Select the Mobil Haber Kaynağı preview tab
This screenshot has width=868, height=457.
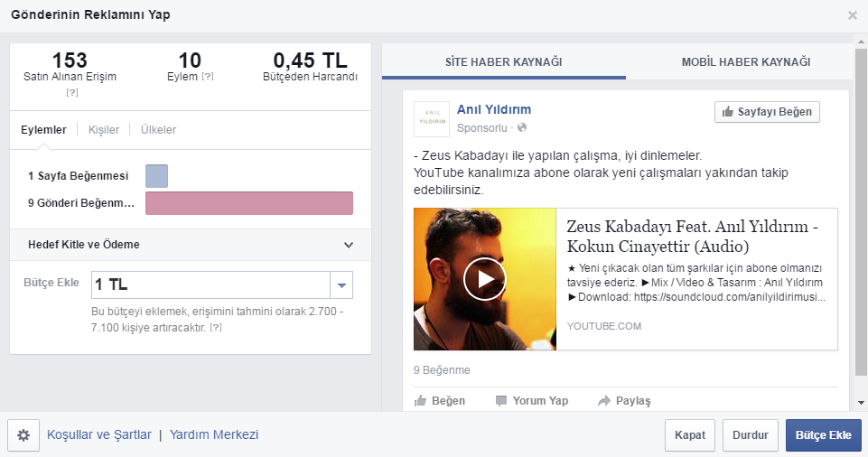(745, 62)
